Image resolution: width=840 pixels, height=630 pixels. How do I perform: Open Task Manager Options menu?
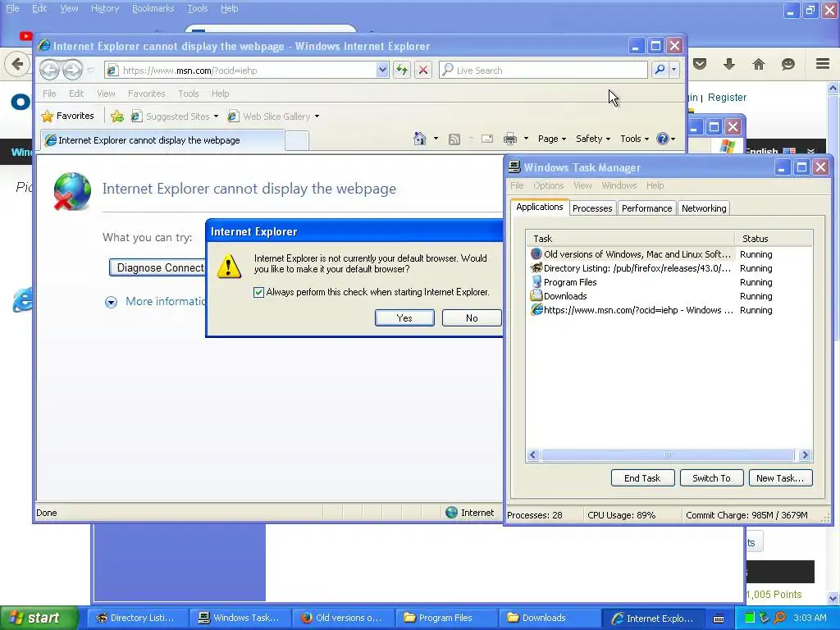(x=548, y=185)
